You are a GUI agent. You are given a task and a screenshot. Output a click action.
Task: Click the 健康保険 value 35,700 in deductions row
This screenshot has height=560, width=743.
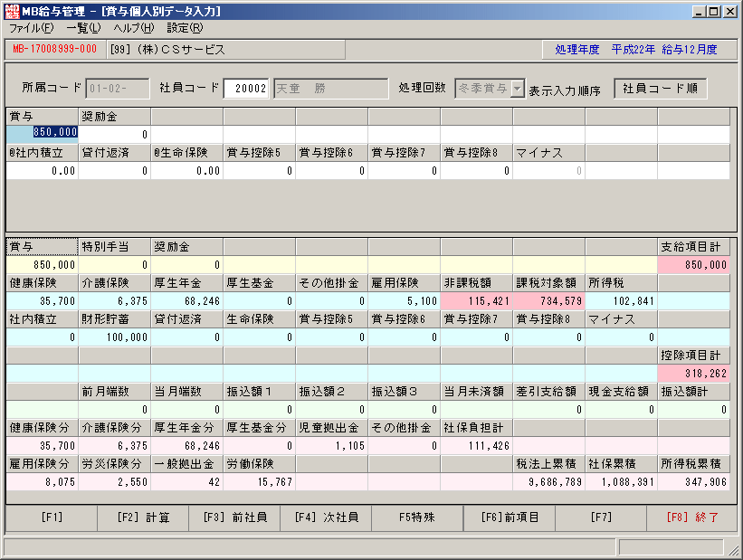click(x=43, y=301)
